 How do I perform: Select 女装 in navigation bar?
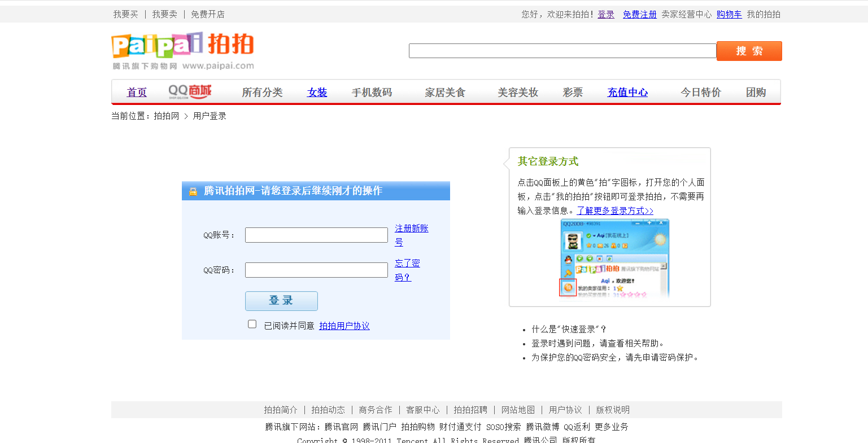point(317,92)
